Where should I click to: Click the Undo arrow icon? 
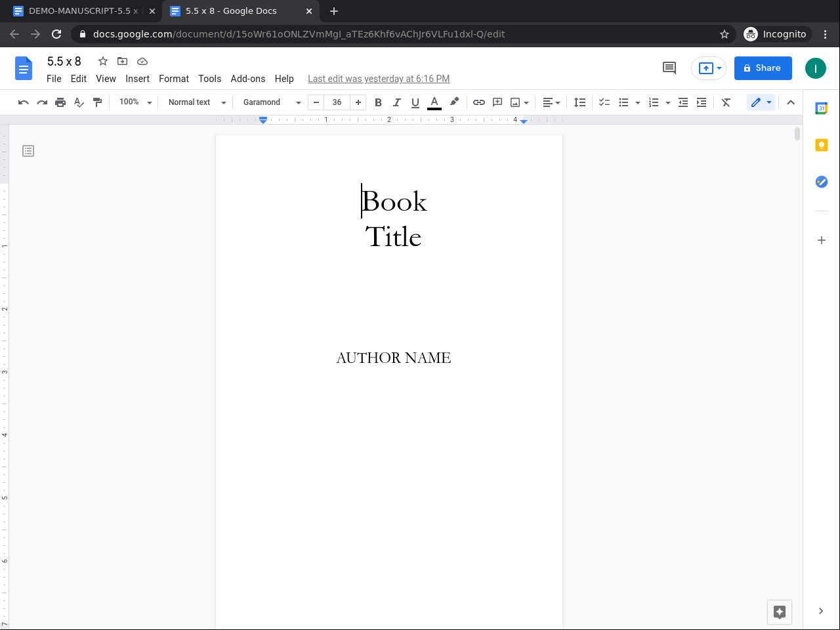coord(24,102)
